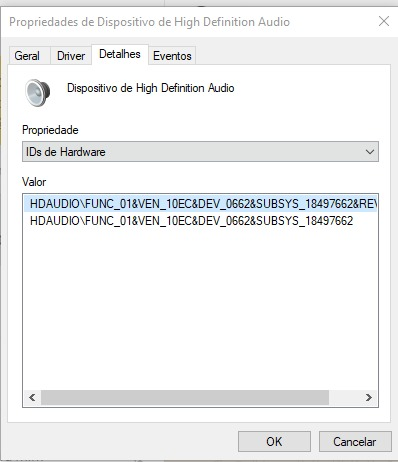Click the Dispositivo de High Definition Audio label
398x462 pixels.
pyautogui.click(x=151, y=88)
